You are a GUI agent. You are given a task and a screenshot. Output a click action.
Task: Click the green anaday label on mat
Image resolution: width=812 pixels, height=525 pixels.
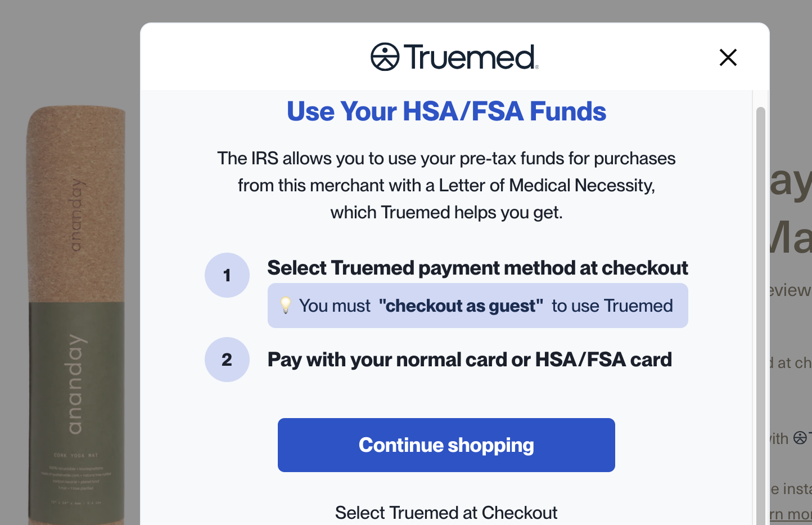76,414
